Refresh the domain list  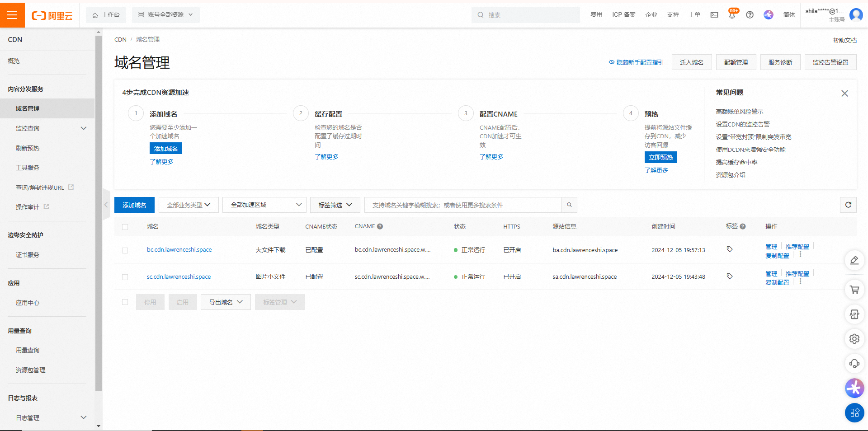(848, 205)
